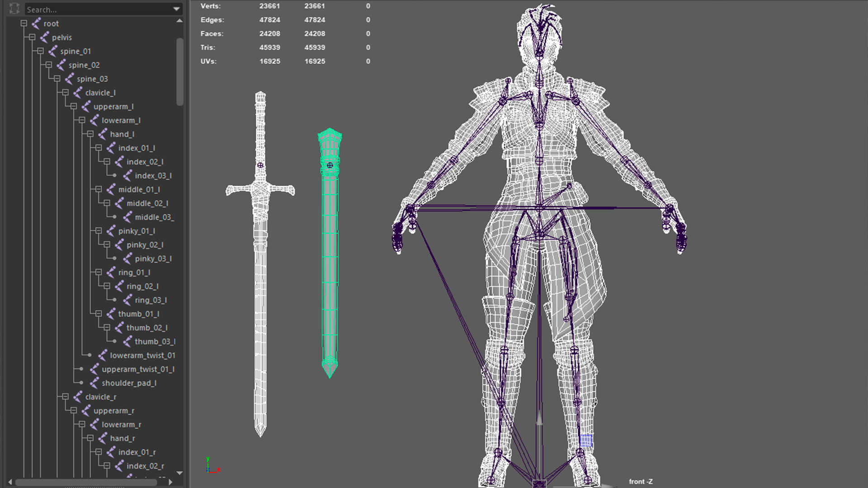Click the outliner vertical scrollbar thumb

click(180, 72)
